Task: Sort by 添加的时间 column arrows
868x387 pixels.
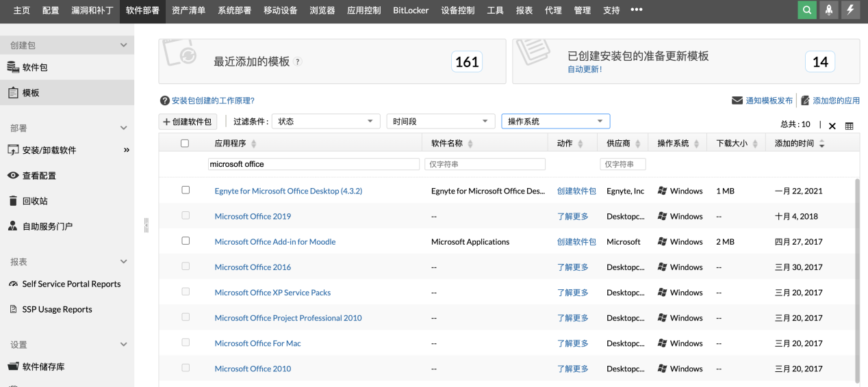Action: [821, 144]
